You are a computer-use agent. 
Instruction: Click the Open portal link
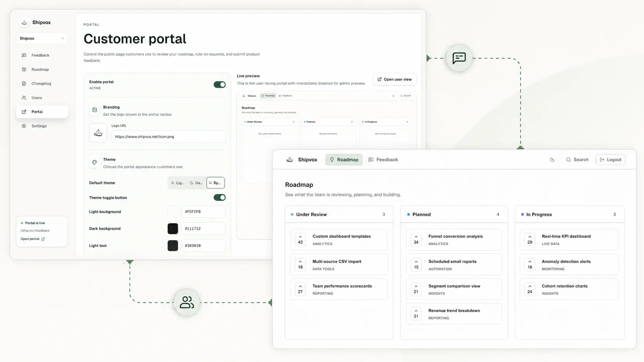tap(33, 239)
